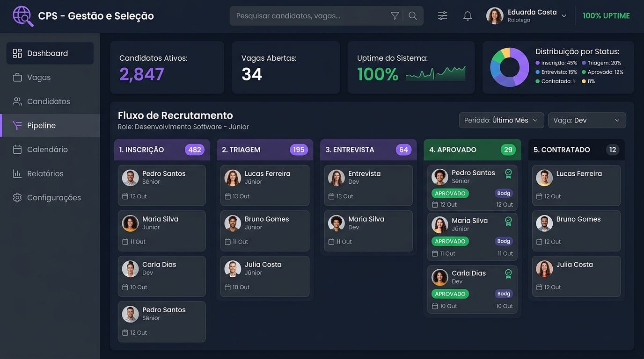Screen dimensions: 644x359
Task: Open the Calendário menu item
Action: 50,150
